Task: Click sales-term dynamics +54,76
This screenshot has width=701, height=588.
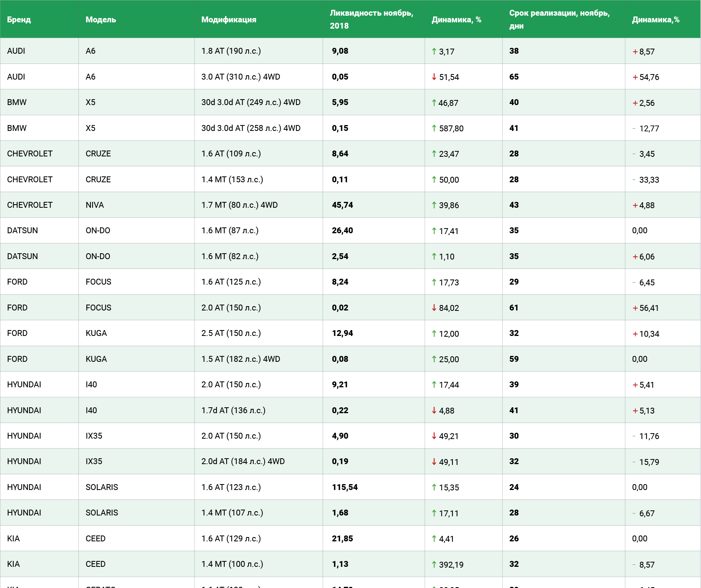Action: (646, 77)
